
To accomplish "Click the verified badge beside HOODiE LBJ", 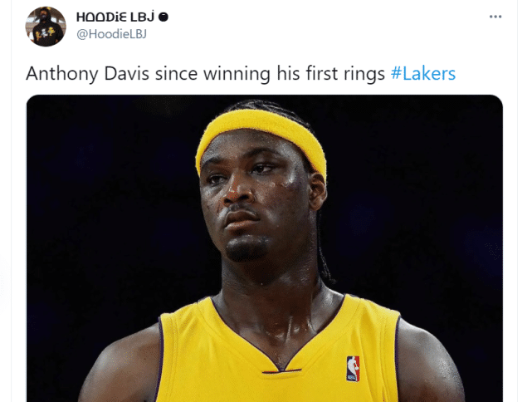I will [x=164, y=17].
